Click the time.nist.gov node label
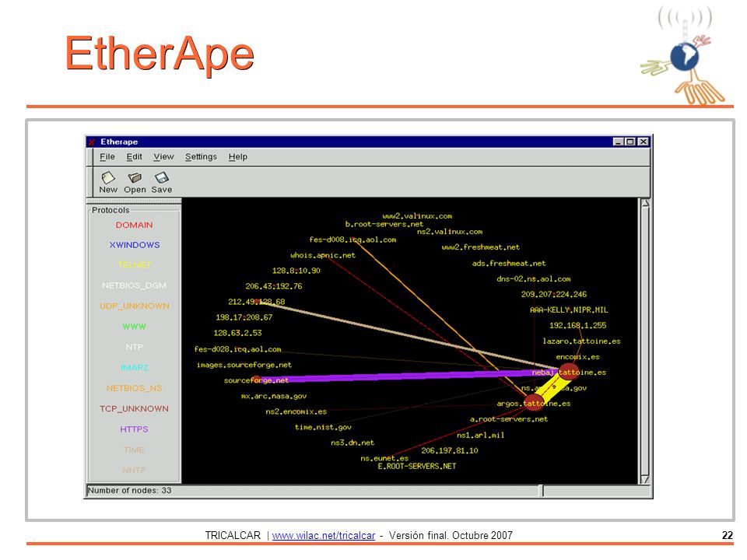Image resolution: width=747 pixels, height=560 pixels. pos(323,427)
